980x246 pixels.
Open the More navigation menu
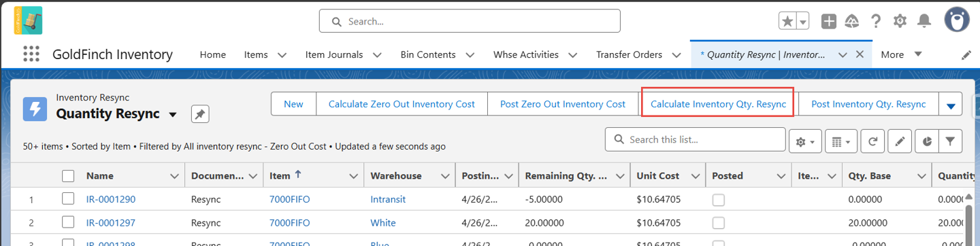coord(901,54)
